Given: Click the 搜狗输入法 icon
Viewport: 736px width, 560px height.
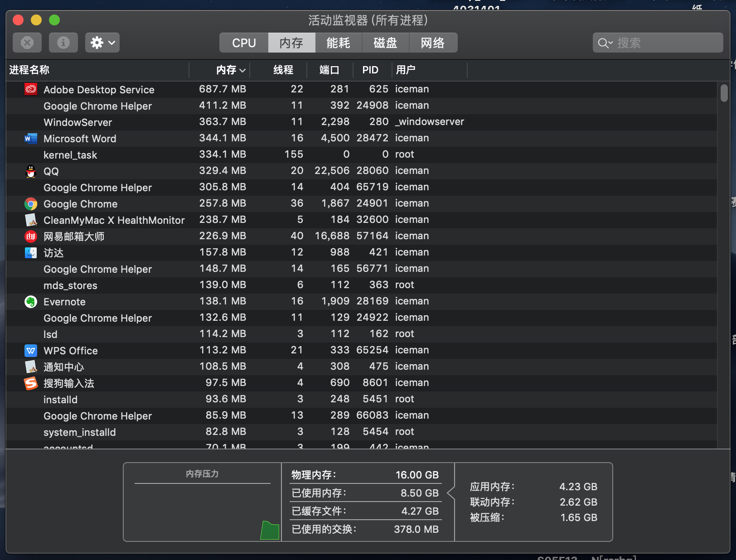Looking at the screenshot, I should pyautogui.click(x=31, y=383).
